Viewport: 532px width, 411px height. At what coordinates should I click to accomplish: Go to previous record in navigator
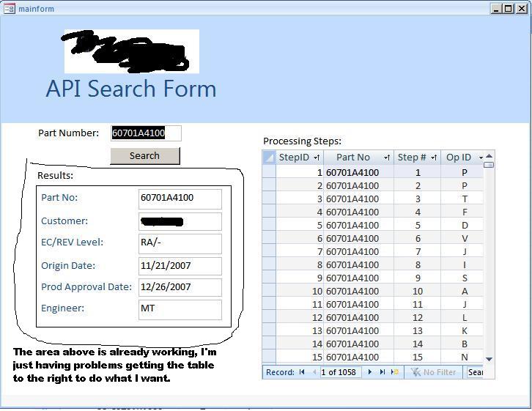pyautogui.click(x=314, y=372)
